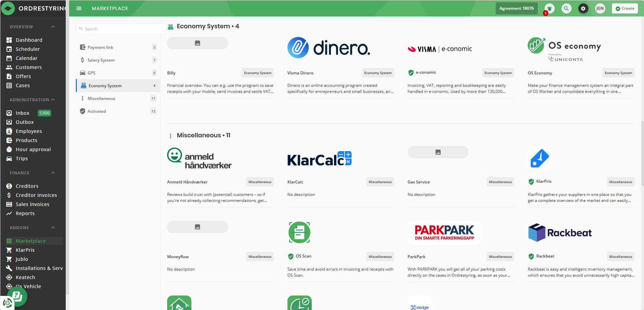This screenshot has width=644, height=310.
Task: Open settings gear icon
Action: click(x=583, y=8)
